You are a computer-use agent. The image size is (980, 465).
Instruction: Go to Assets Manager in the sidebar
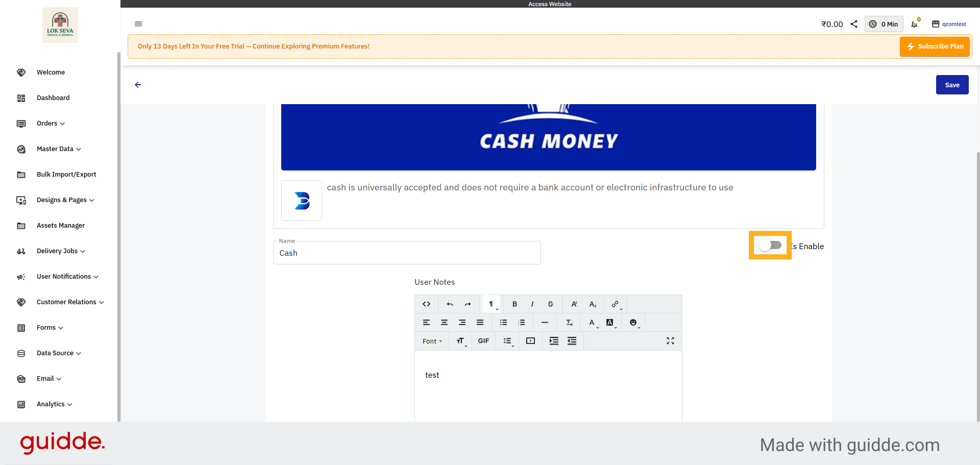[x=61, y=225]
